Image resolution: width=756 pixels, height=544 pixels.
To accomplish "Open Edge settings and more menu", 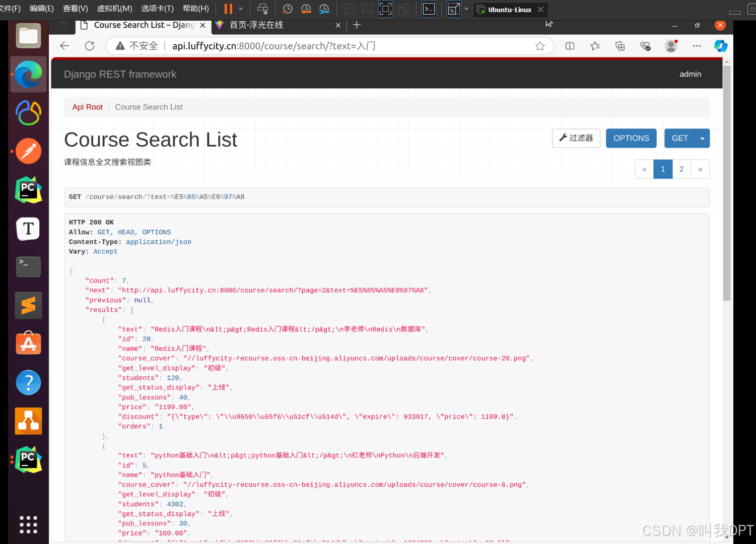I will tap(697, 46).
